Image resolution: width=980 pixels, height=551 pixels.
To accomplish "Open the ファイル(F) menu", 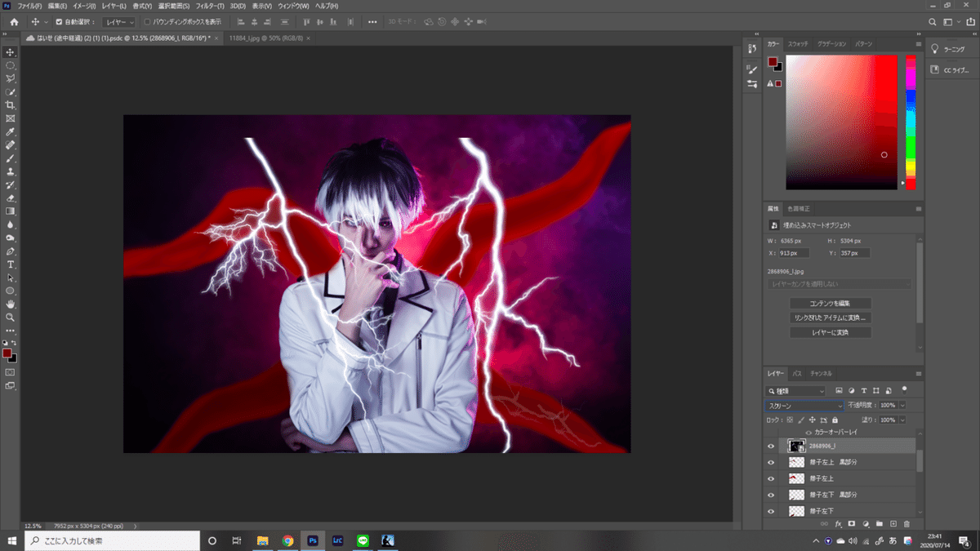I will [29, 6].
